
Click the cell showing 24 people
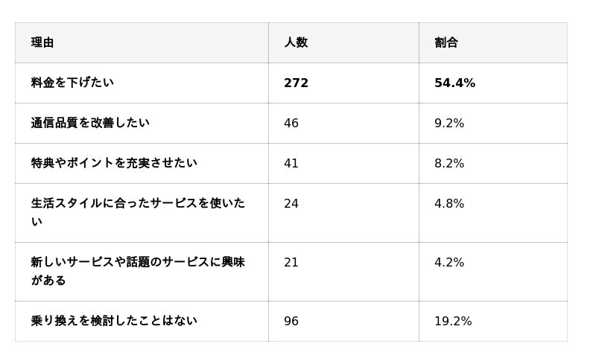pyautogui.click(x=291, y=204)
